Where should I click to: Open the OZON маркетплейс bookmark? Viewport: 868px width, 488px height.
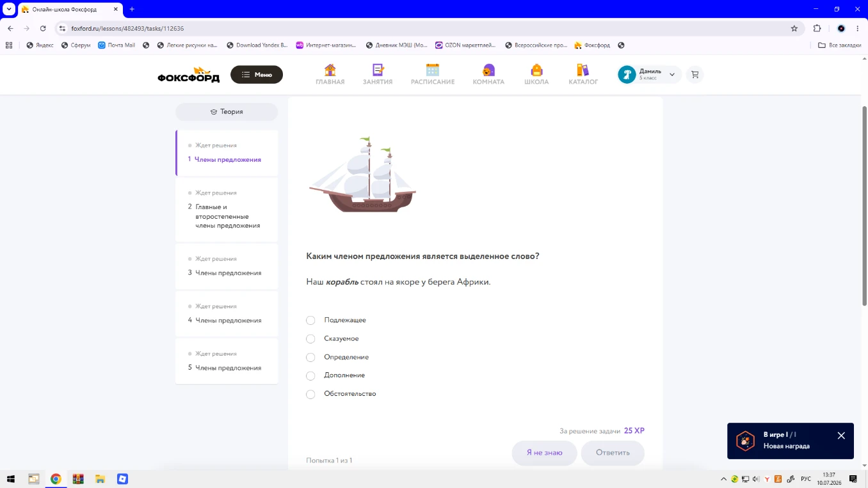pyautogui.click(x=465, y=45)
